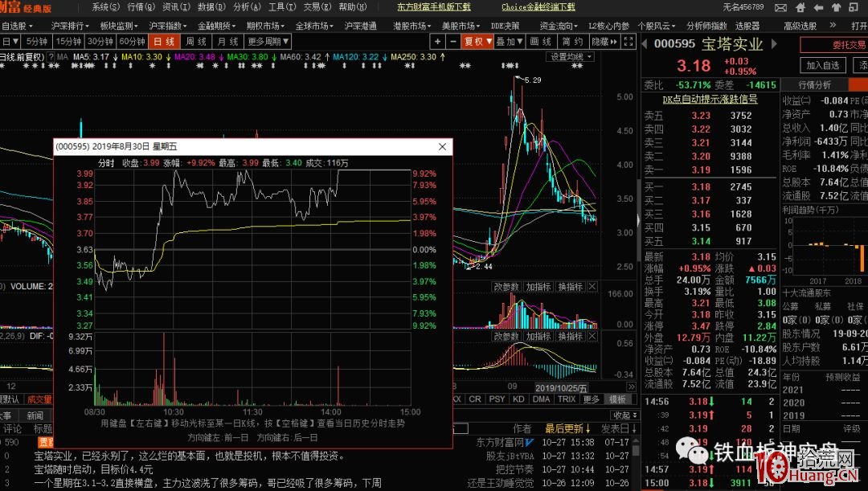
Task: Select the 日线 daily period
Action: pyautogui.click(x=165, y=42)
